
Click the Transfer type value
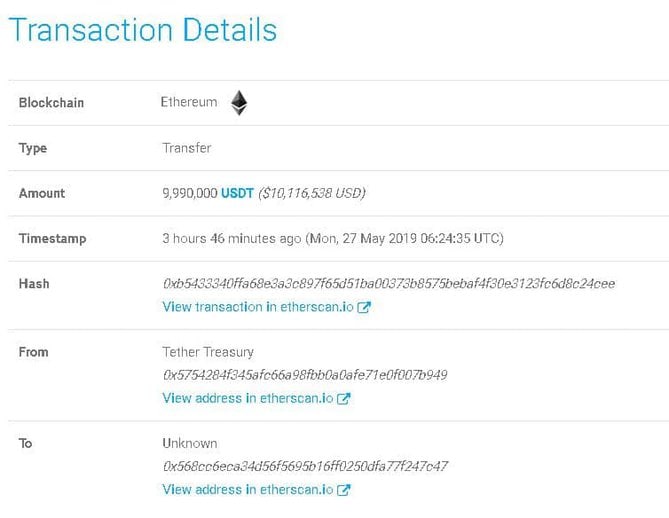click(186, 148)
